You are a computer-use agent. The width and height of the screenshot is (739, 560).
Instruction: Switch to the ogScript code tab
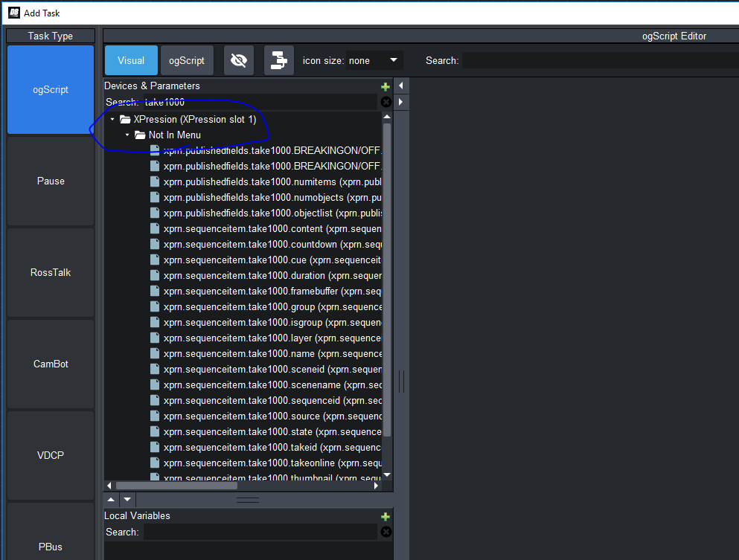pyautogui.click(x=187, y=60)
